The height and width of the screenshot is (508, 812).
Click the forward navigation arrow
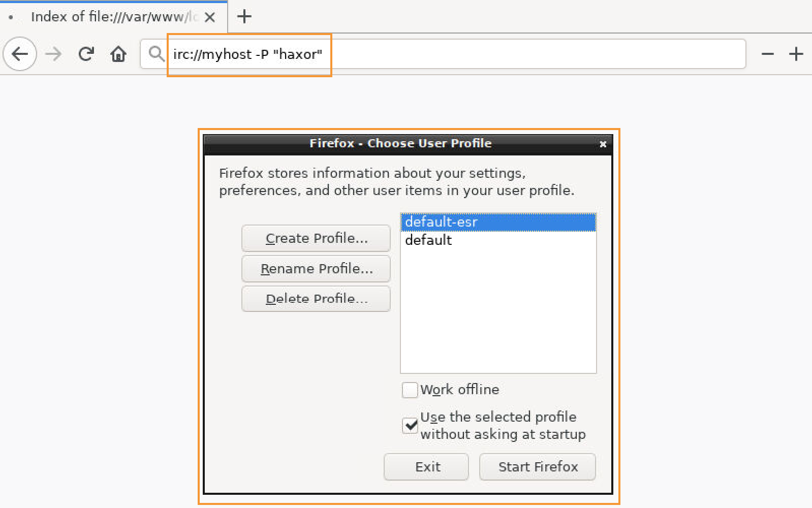click(53, 54)
